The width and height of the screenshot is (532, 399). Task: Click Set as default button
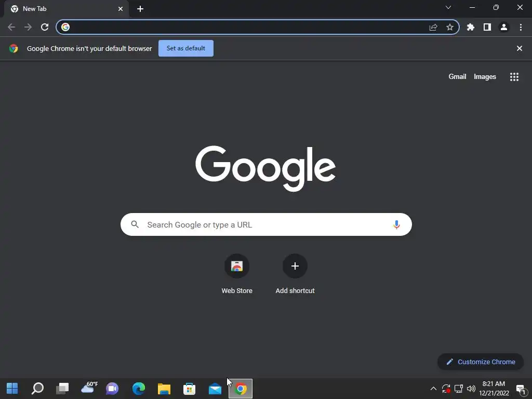coord(186,48)
